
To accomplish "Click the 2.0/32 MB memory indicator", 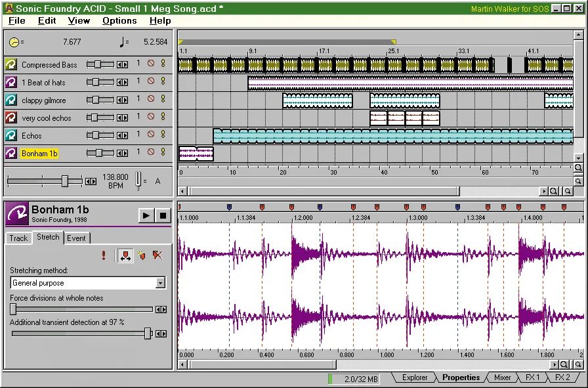I will click(x=354, y=379).
